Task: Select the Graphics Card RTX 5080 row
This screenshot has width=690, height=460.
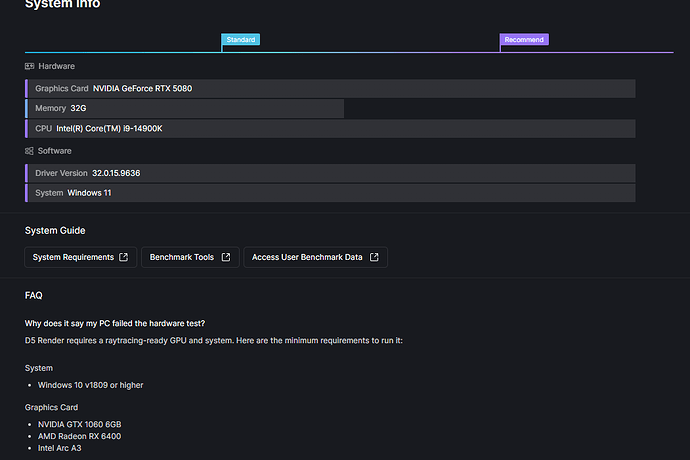Action: pos(330,88)
